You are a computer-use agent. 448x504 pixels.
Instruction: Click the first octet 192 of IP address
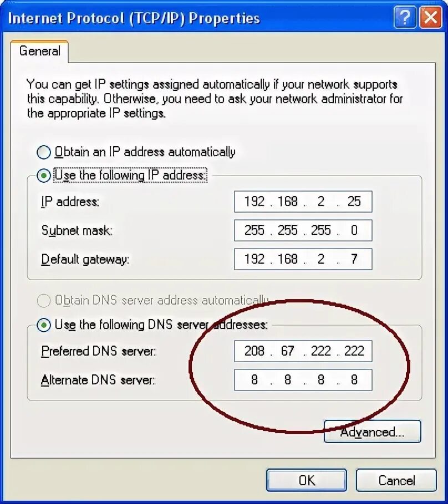(254, 202)
